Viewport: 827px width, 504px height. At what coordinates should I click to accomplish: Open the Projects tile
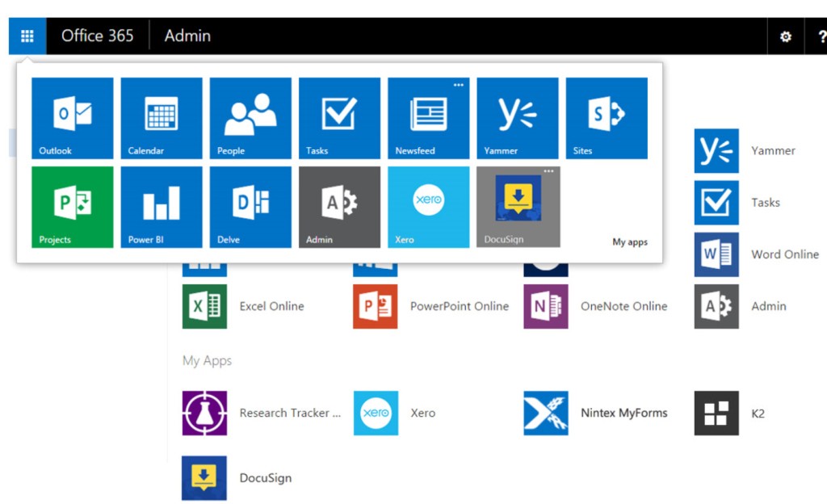coord(72,207)
